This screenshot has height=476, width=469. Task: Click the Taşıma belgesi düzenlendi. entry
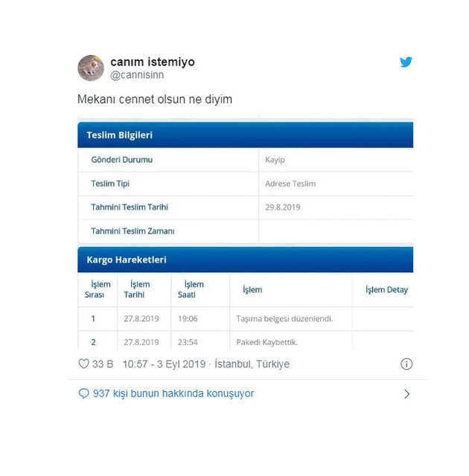point(284,319)
